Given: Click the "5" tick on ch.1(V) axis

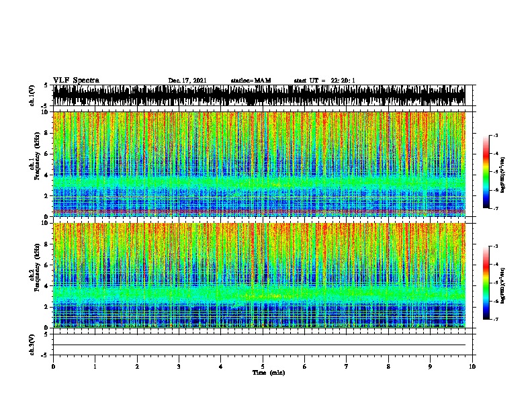Looking at the screenshot, I should coord(46,85).
